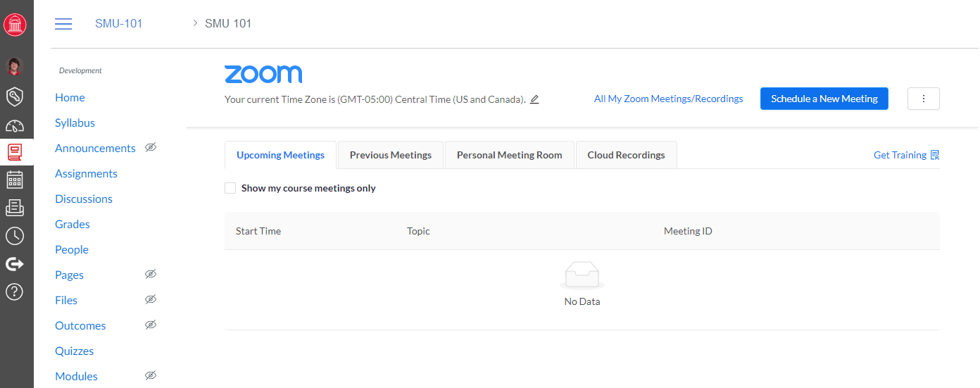Viewport: 980px width, 388px height.
Task: Open the Help question mark icon
Action: tap(15, 291)
